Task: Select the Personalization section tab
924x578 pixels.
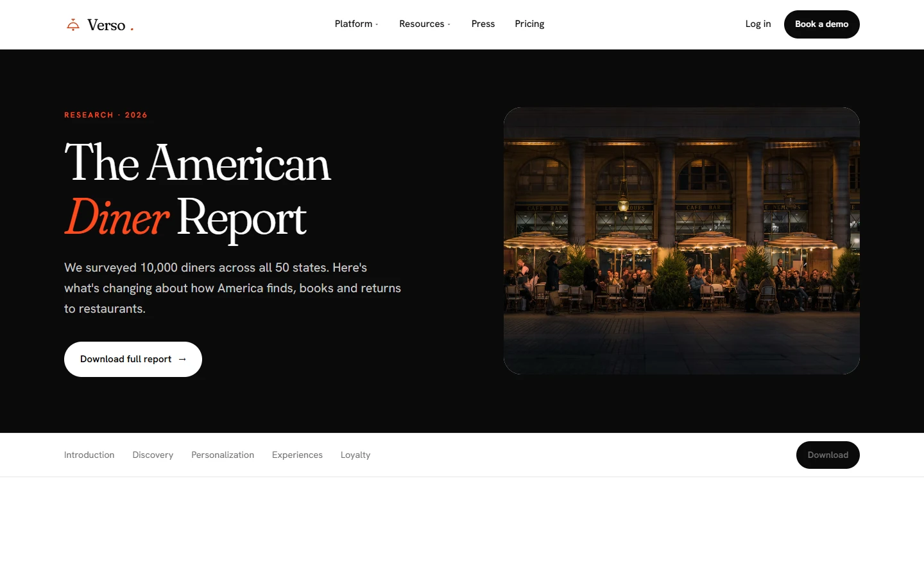Action: click(223, 455)
